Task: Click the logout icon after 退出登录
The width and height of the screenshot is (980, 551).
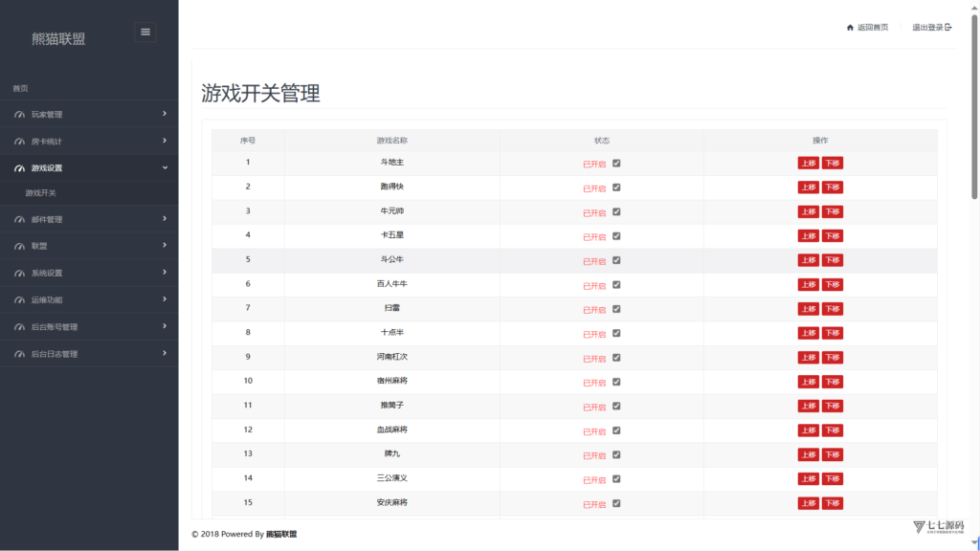Action: [x=948, y=28]
